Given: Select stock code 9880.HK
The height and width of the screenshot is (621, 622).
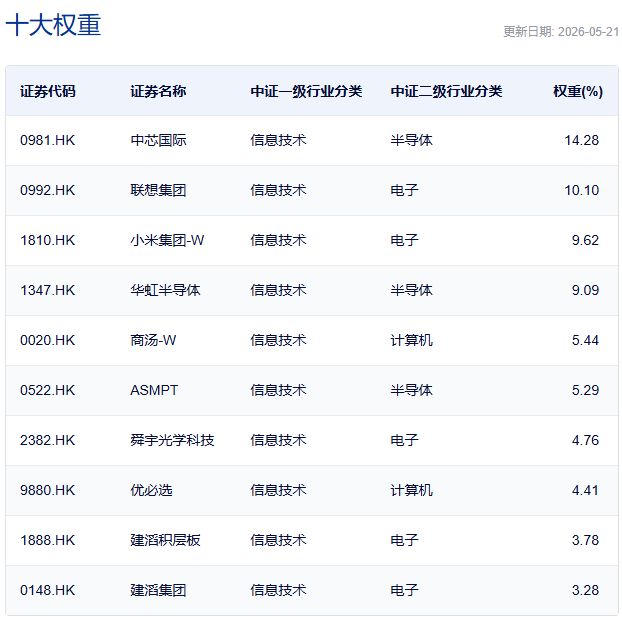Looking at the screenshot, I should pyautogui.click(x=48, y=490).
